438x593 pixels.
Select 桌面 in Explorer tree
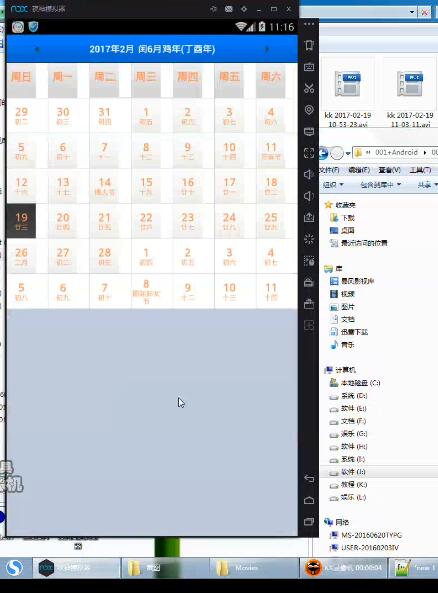(343, 230)
